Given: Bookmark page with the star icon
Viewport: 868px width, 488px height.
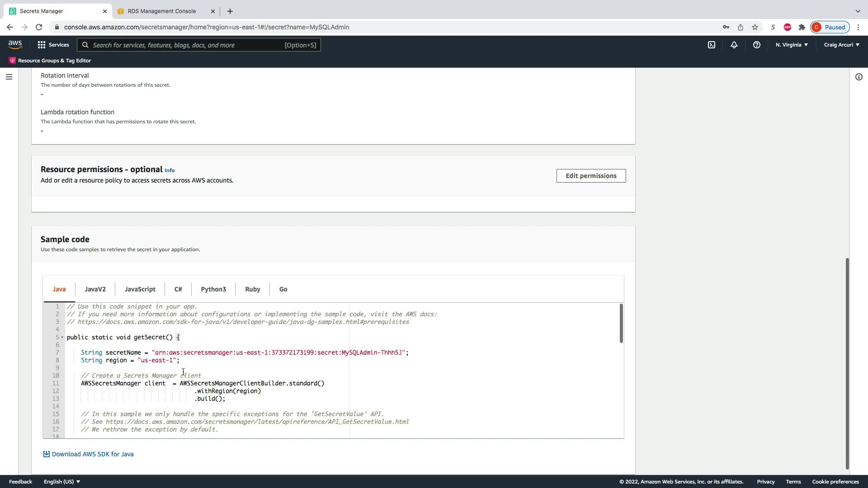Looking at the screenshot, I should click(755, 27).
